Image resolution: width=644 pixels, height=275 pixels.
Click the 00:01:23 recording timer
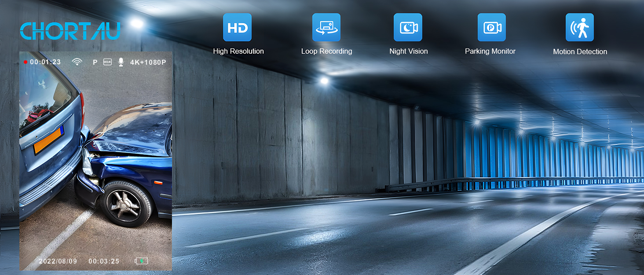click(45, 62)
